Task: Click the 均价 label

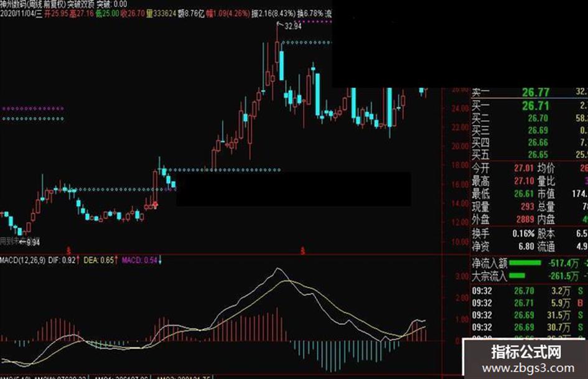Action: (546, 168)
